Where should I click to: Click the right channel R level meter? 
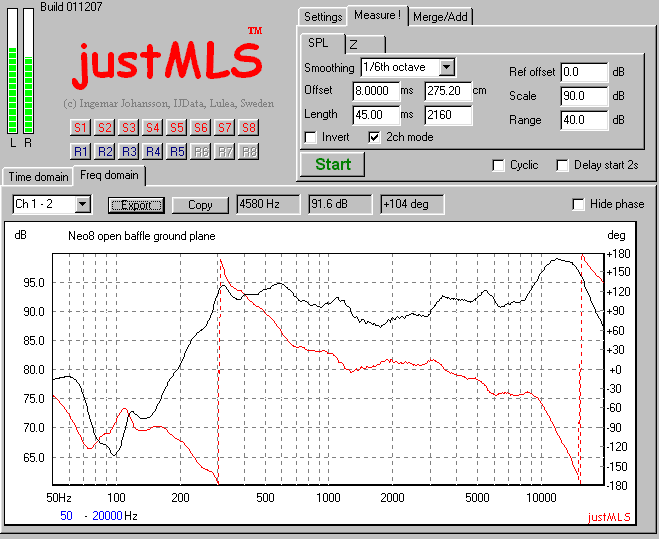pos(29,71)
